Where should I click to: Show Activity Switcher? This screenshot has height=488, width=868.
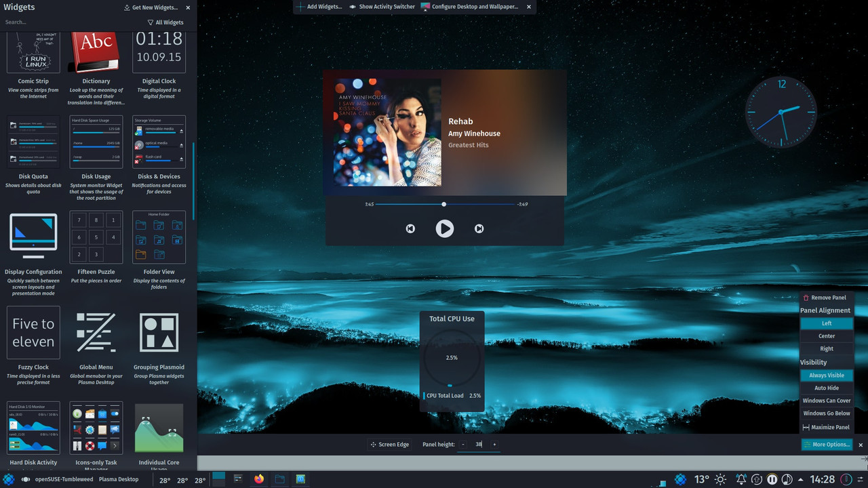pos(381,7)
